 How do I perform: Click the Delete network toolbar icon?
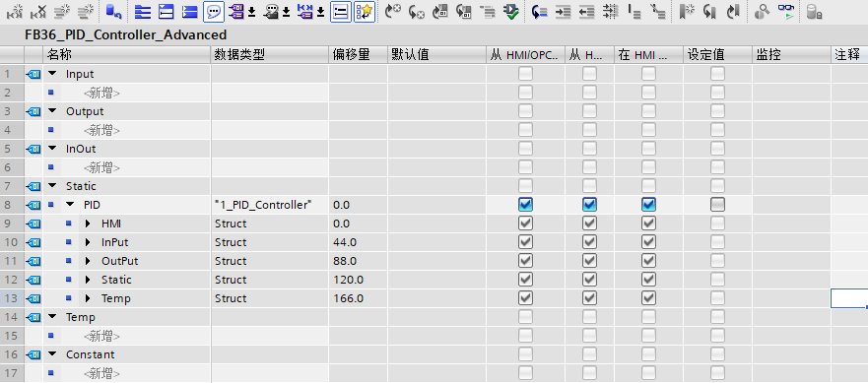(38, 11)
